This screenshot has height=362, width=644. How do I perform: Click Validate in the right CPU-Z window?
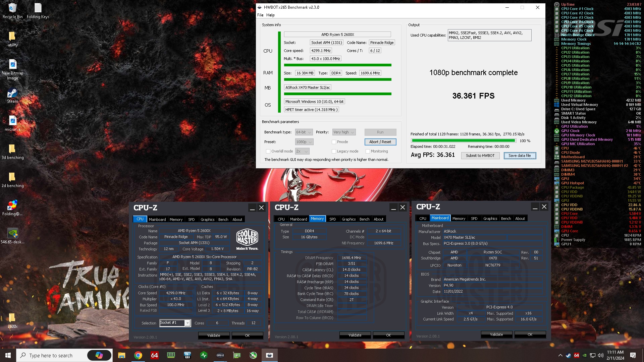click(496, 335)
